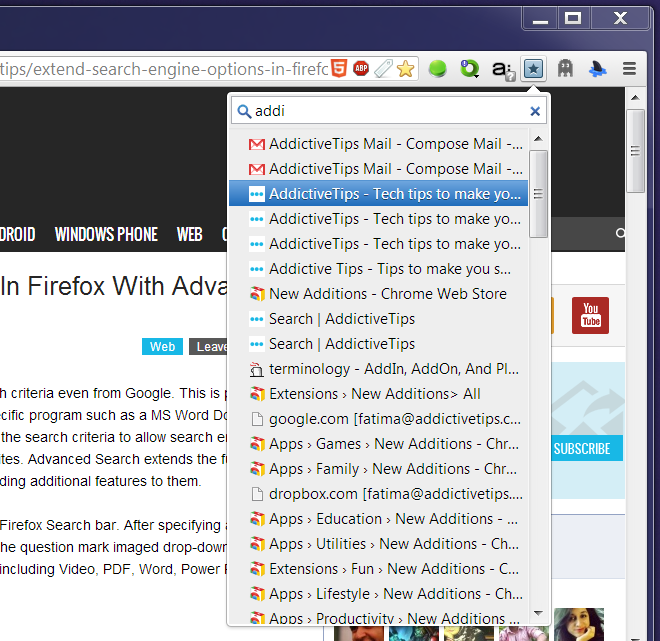The image size is (660, 641).
Task: Click the address bar URL text
Action: (x=164, y=69)
